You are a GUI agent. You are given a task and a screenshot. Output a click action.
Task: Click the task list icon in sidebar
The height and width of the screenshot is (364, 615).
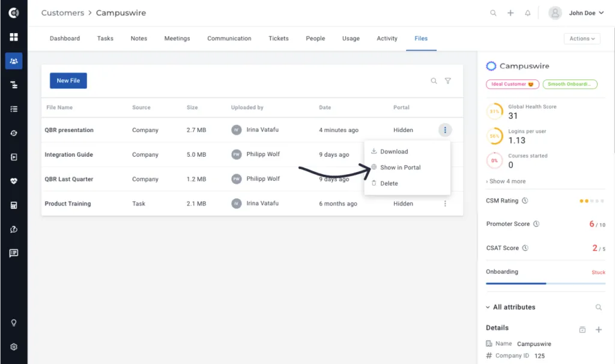coord(14,109)
